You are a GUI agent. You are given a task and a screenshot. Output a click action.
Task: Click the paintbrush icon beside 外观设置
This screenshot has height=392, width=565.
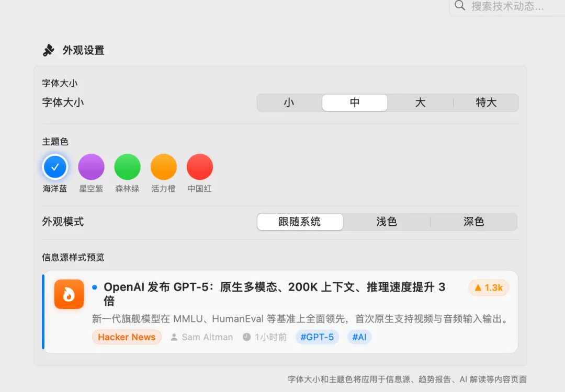tap(48, 50)
